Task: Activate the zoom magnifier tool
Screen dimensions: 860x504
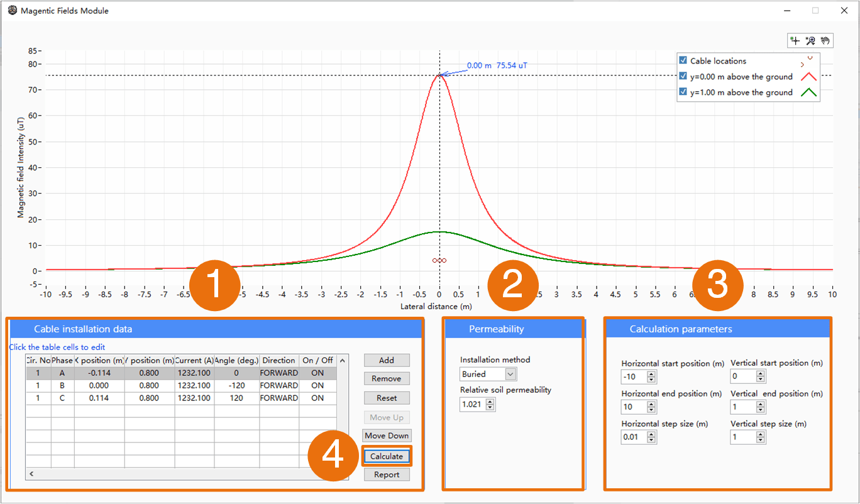Action: pos(810,41)
